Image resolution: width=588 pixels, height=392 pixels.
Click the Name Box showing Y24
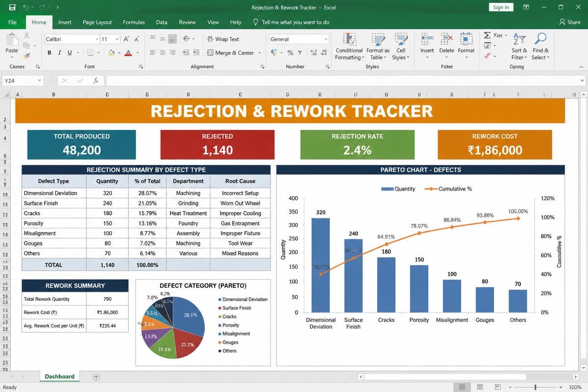click(23, 81)
